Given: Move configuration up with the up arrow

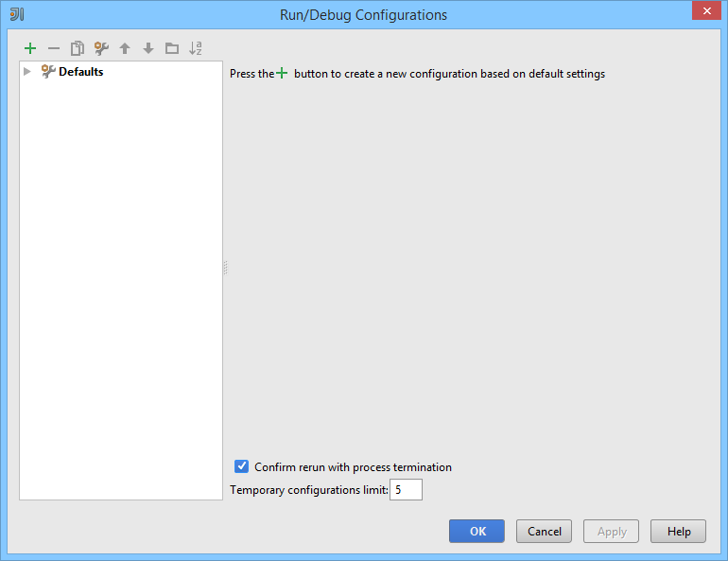Looking at the screenshot, I should click(x=125, y=48).
